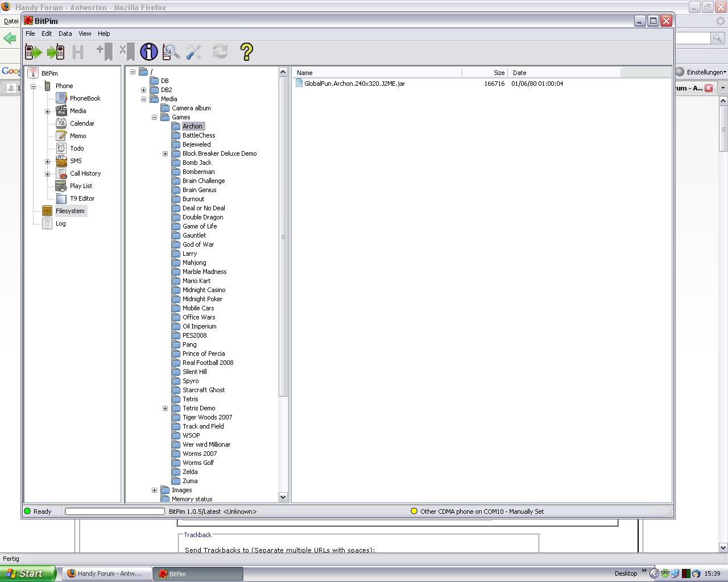Click the Send Phone Data toolbar icon
728x582 pixels.
56,52
